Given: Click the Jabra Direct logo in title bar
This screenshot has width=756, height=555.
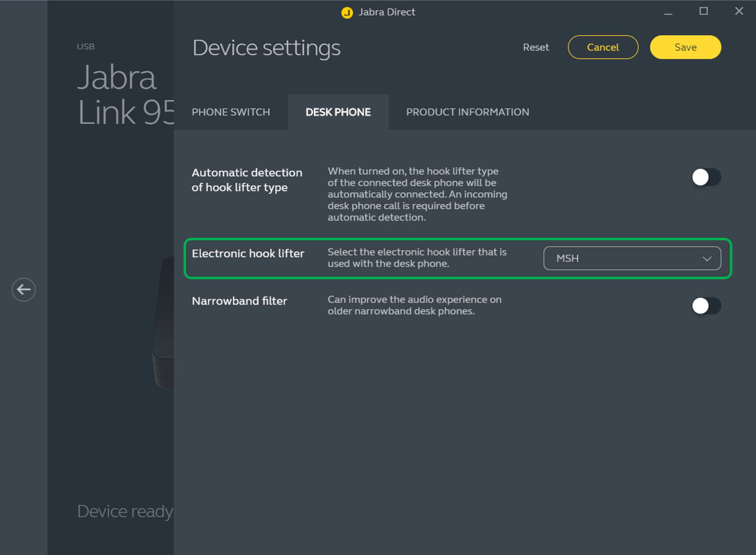Looking at the screenshot, I should click(x=347, y=12).
